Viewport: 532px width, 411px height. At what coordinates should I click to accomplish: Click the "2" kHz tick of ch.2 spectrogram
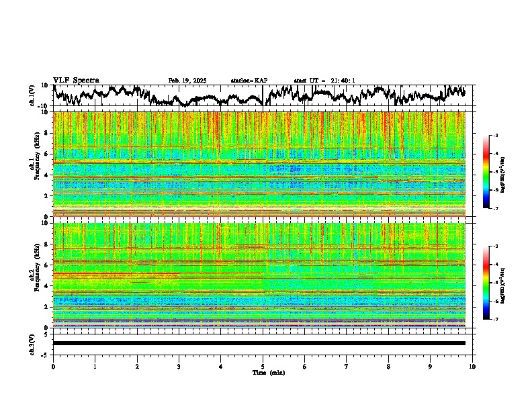pyautogui.click(x=48, y=307)
